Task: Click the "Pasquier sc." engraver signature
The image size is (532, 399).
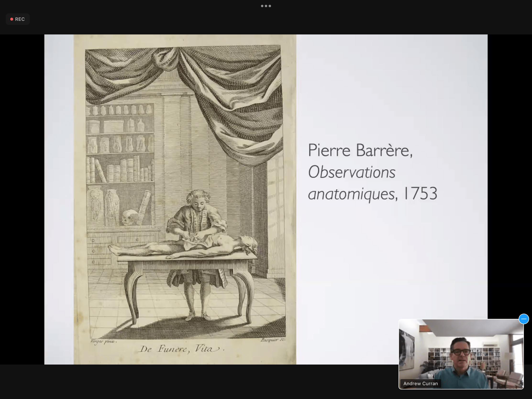Action: tap(273, 340)
